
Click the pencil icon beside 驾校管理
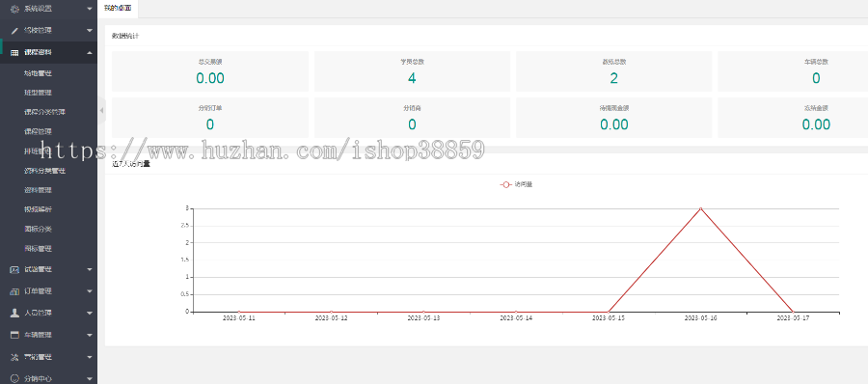14,31
